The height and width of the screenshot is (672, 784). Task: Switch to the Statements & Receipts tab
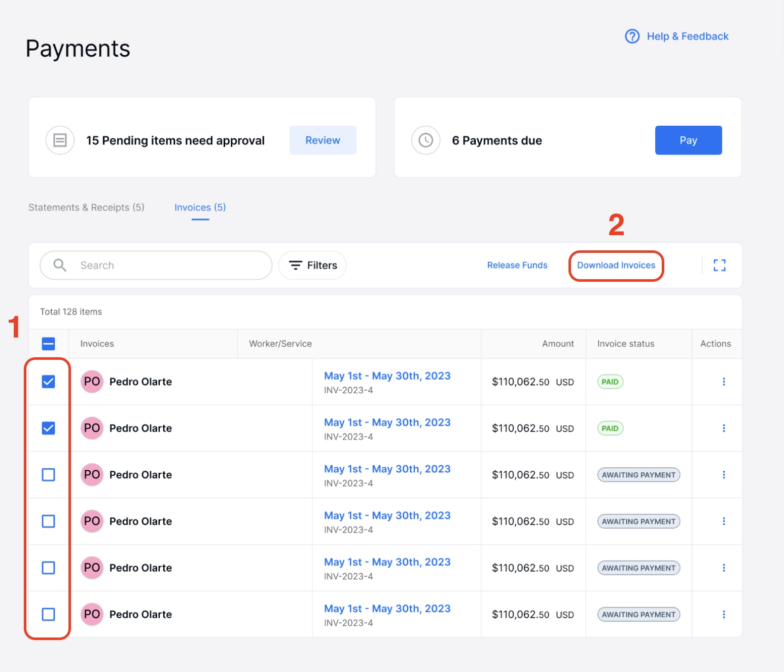pyautogui.click(x=86, y=207)
